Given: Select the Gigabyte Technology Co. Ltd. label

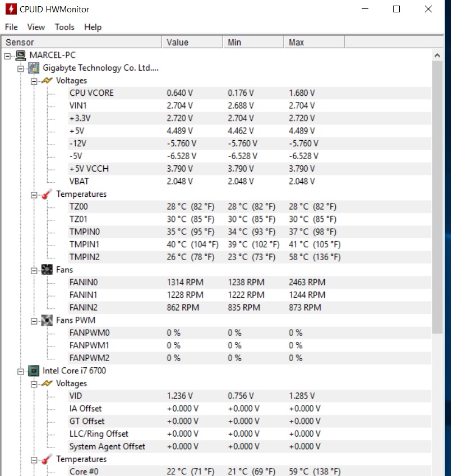Looking at the screenshot, I should coord(100,68).
